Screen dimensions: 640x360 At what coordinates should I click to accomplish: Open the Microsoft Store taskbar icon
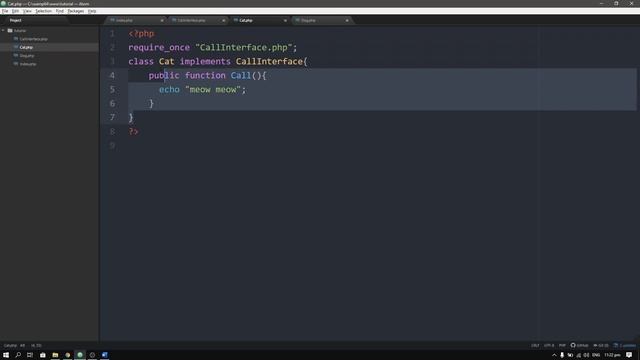42,355
